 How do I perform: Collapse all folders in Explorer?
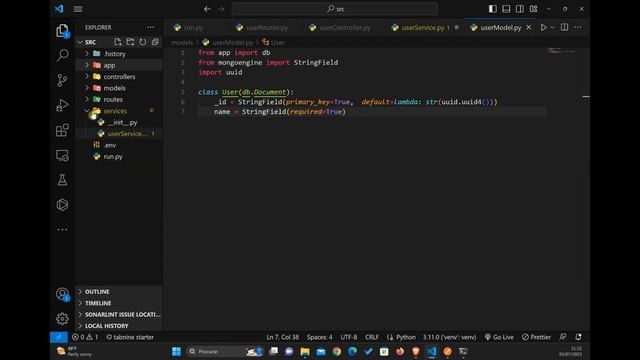[155, 42]
